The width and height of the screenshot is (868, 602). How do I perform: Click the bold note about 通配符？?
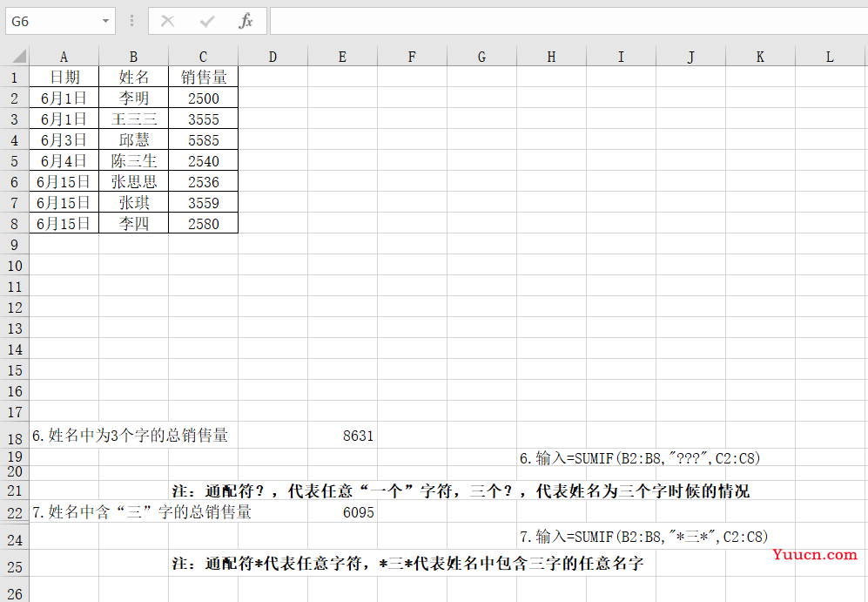[461, 490]
